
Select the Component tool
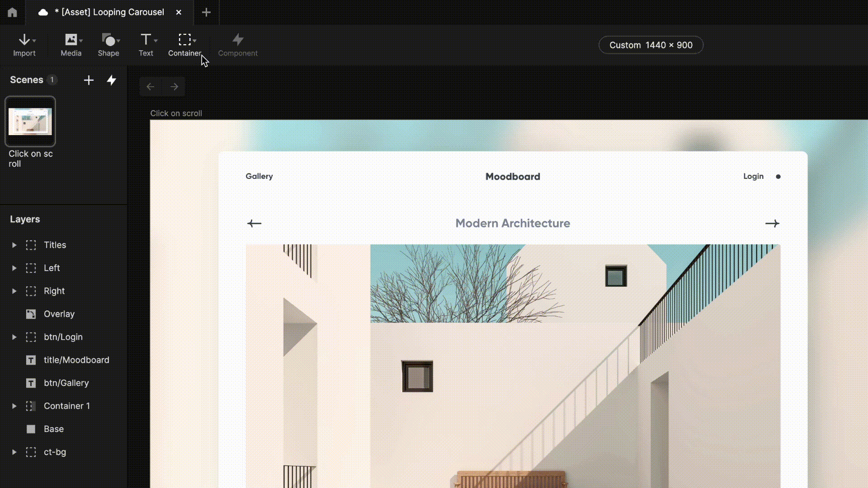(237, 45)
